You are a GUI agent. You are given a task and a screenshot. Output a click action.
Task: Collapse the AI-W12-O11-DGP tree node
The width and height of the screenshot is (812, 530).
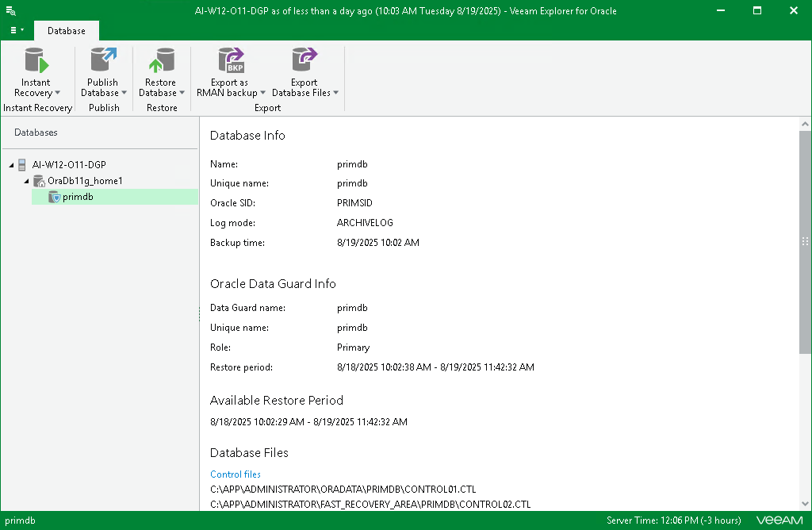(x=11, y=165)
